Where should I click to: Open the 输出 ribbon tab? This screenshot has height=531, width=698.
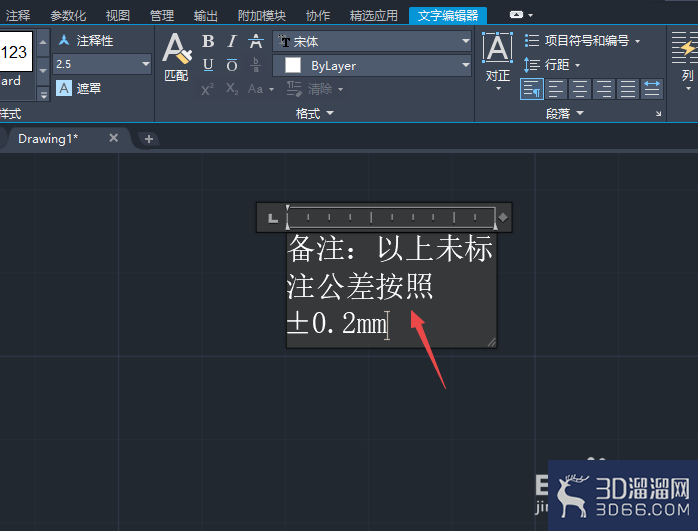pos(206,16)
